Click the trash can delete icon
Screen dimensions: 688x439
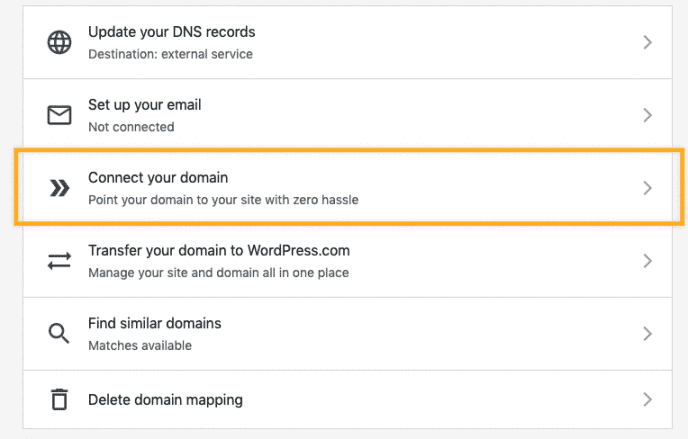click(59, 399)
